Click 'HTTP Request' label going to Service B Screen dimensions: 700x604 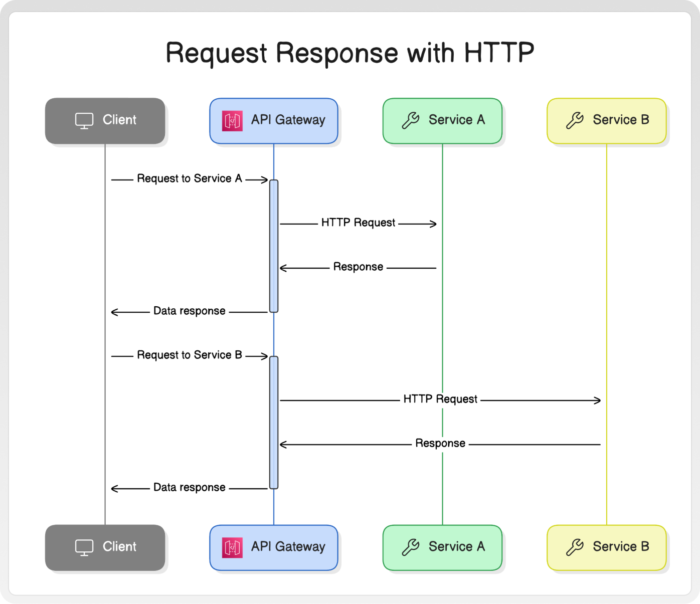click(440, 399)
